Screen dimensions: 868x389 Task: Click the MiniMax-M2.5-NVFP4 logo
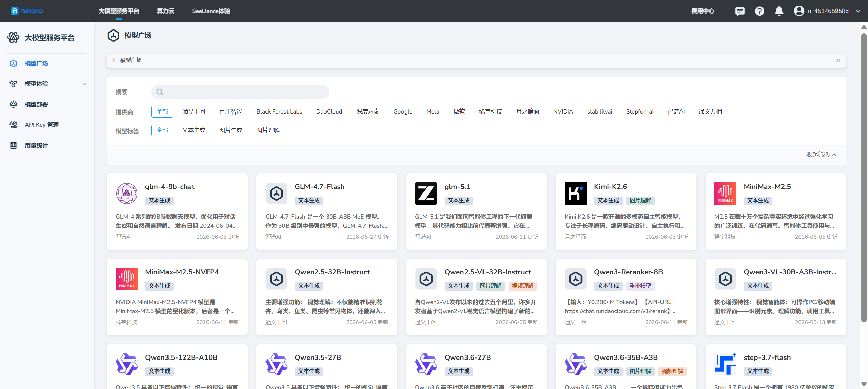(x=127, y=279)
